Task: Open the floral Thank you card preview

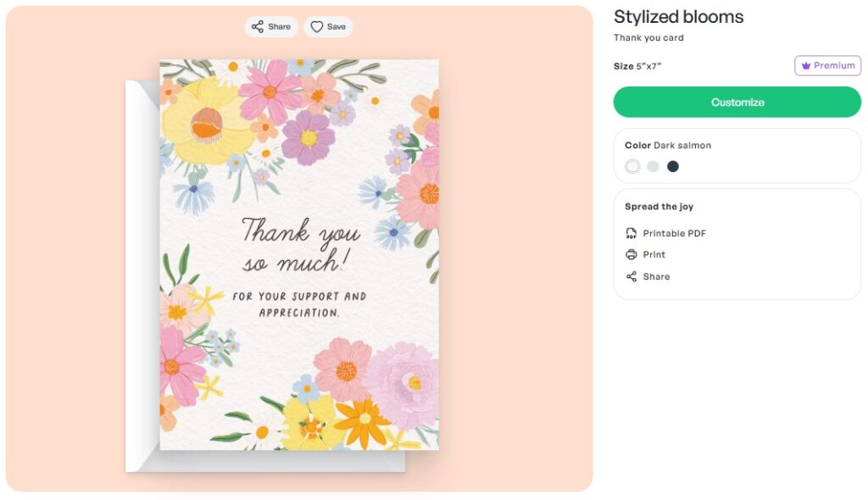Action: (x=299, y=254)
